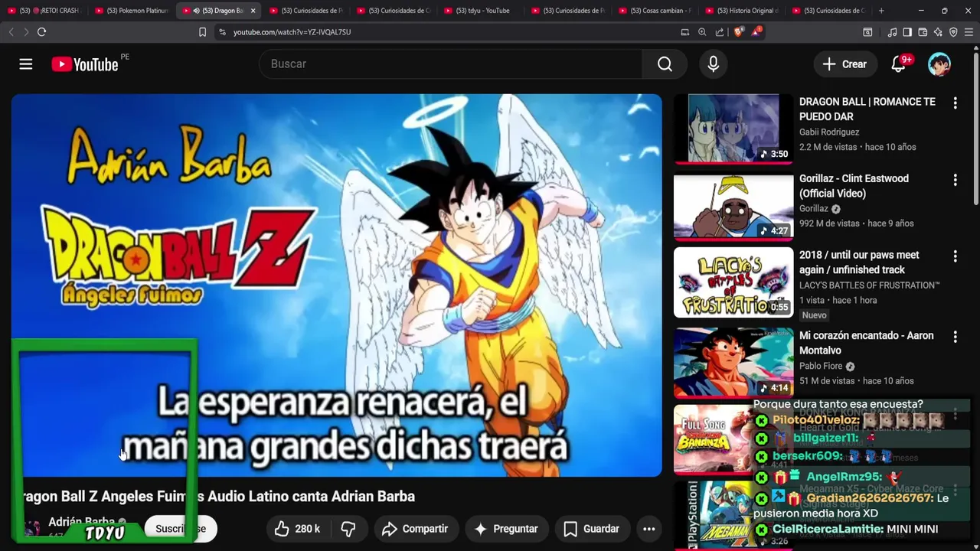The width and height of the screenshot is (980, 551).
Task: Go to the YouTube home logo
Action: tap(85, 64)
